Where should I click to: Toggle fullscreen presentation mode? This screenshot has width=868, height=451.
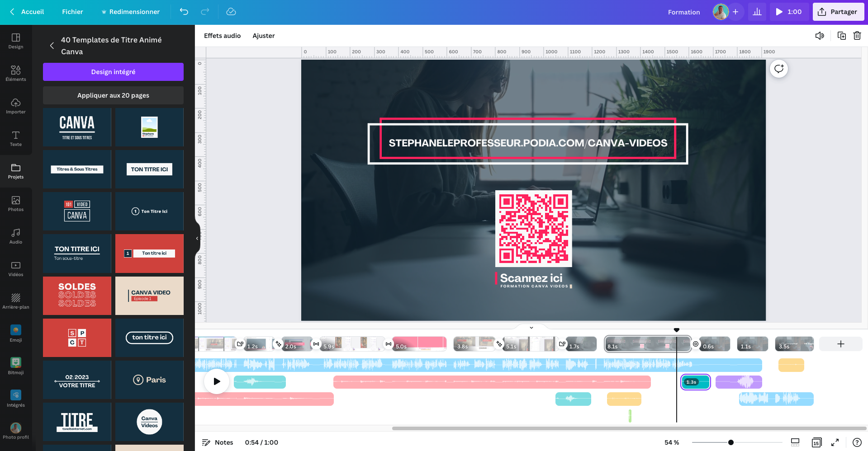835,442
